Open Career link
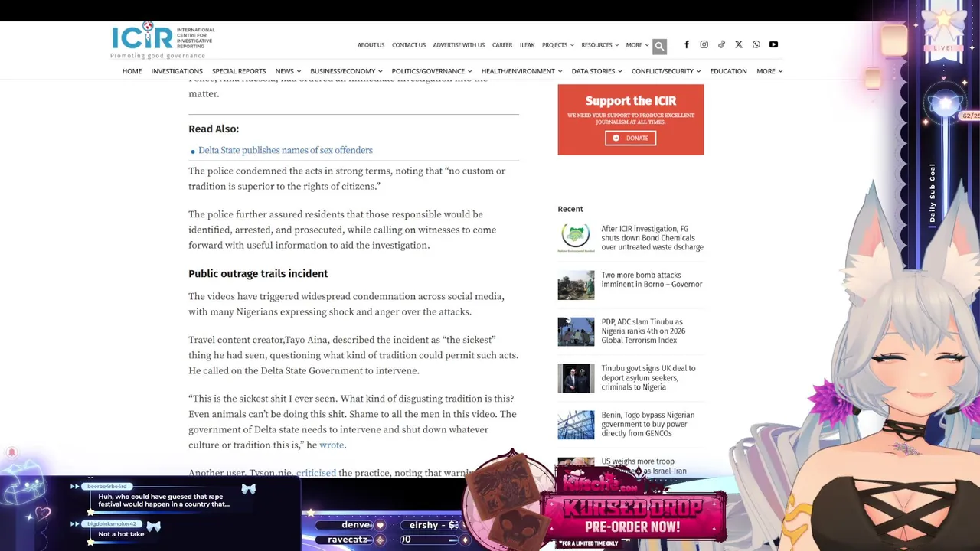This screenshot has width=980, height=551. 502,45
